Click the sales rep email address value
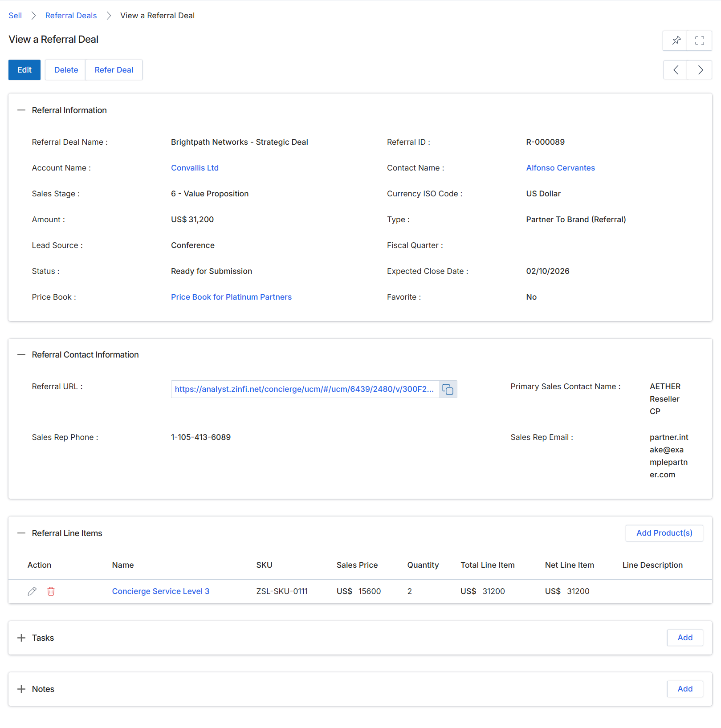 coord(669,456)
